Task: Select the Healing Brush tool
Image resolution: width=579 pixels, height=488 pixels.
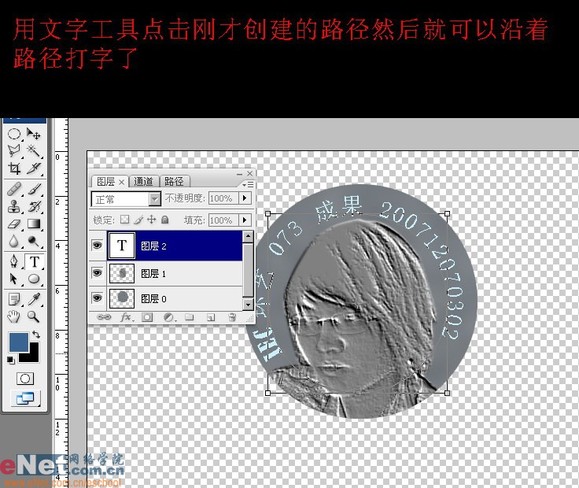Action: (x=14, y=189)
